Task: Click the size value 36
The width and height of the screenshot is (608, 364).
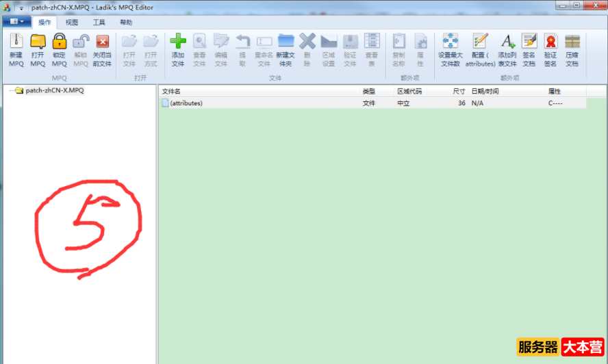Action: pyautogui.click(x=461, y=103)
